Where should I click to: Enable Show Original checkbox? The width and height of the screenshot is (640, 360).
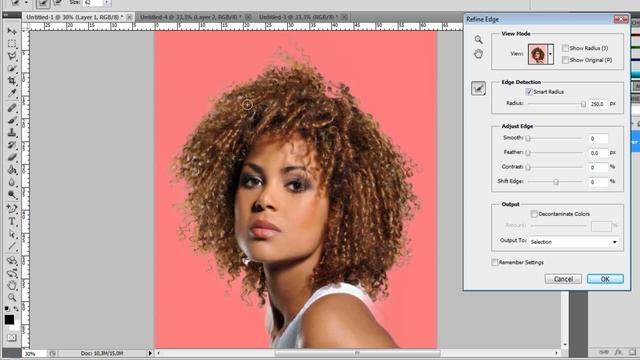(x=565, y=60)
